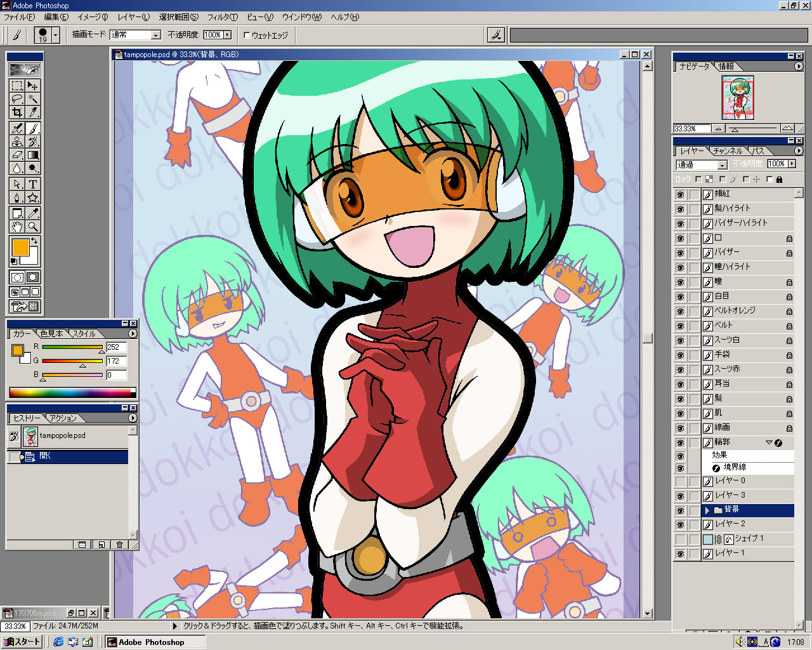Switch to Quick Mask mode
Image resolution: width=812 pixels, height=650 pixels.
tap(33, 277)
